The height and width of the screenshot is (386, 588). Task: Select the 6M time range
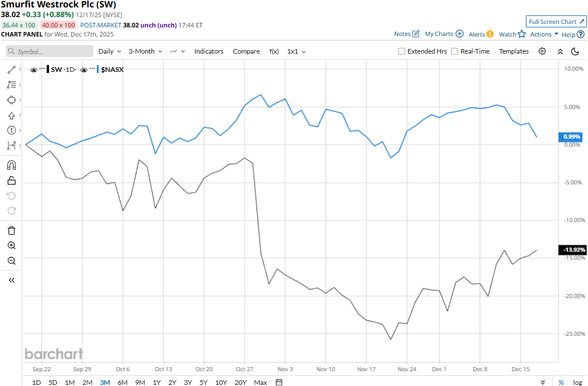[x=122, y=382]
